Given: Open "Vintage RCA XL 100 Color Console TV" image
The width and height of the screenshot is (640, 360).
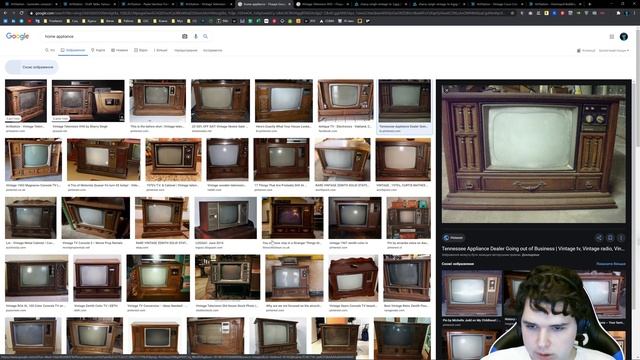Looking at the screenshot, I should tap(36, 278).
